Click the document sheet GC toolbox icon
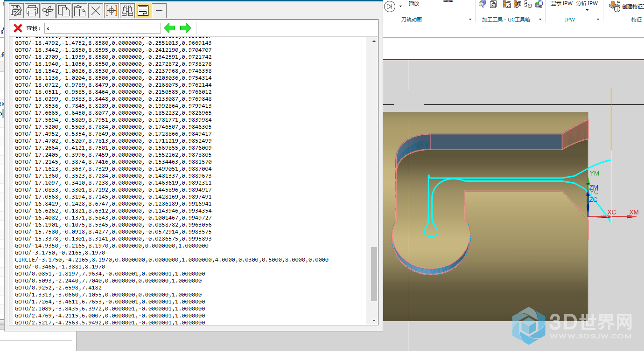 point(493,4)
